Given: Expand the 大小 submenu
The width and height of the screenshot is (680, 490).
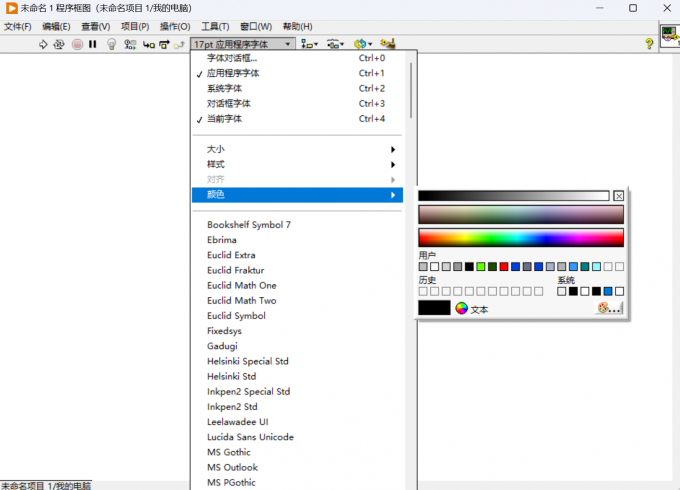Looking at the screenshot, I should (297, 149).
